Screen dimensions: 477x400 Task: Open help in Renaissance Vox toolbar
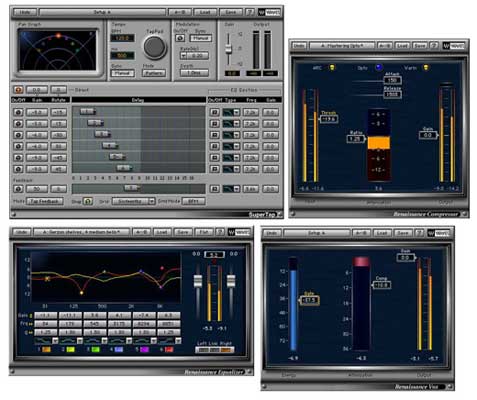[420, 233]
